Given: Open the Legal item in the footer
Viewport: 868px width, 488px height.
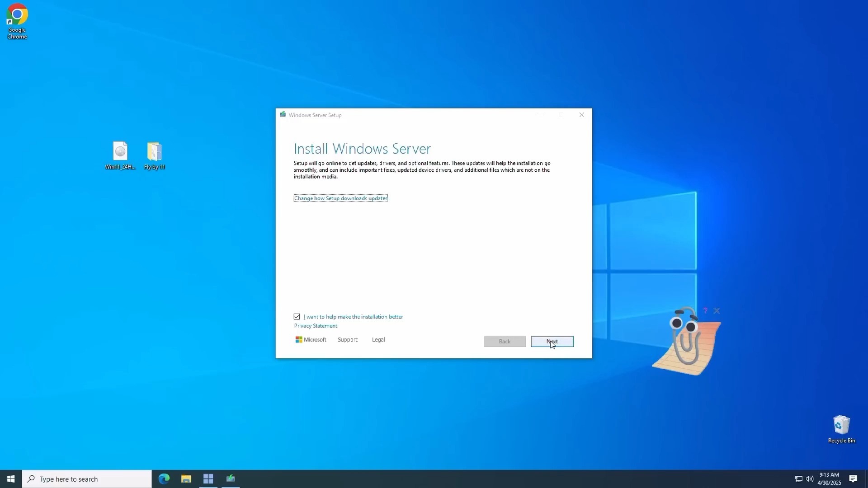Looking at the screenshot, I should click(378, 339).
